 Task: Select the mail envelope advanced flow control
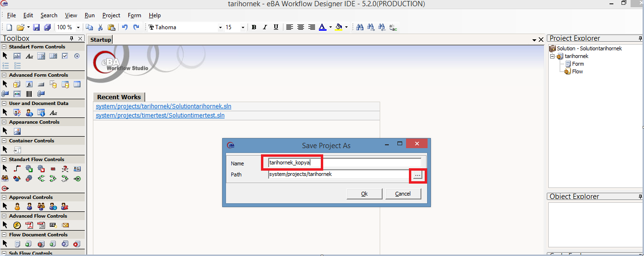65,225
